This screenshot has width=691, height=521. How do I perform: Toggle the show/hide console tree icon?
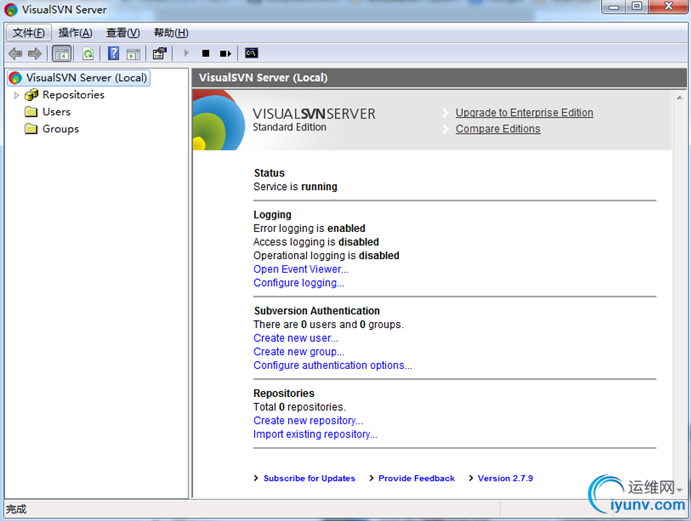pos(61,54)
